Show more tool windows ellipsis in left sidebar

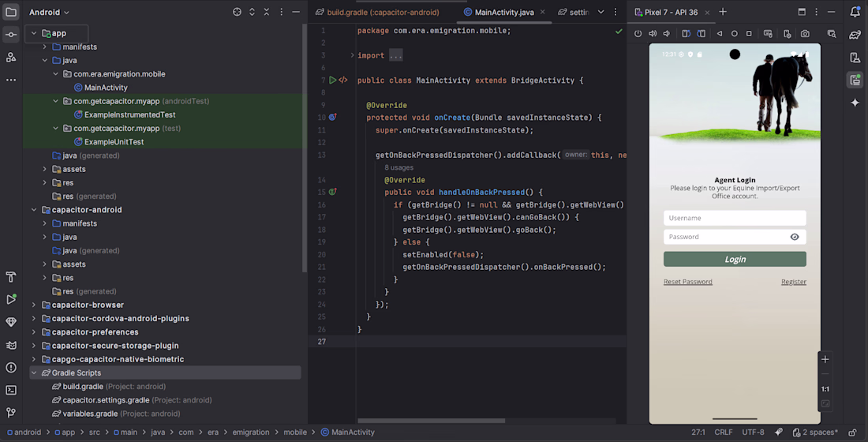click(11, 80)
